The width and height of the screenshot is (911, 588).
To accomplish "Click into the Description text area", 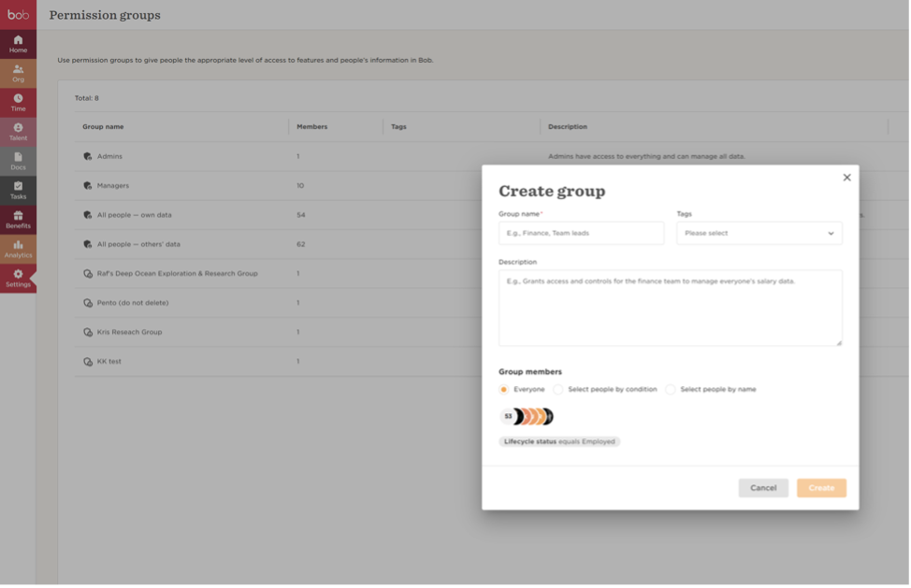I will (x=670, y=308).
